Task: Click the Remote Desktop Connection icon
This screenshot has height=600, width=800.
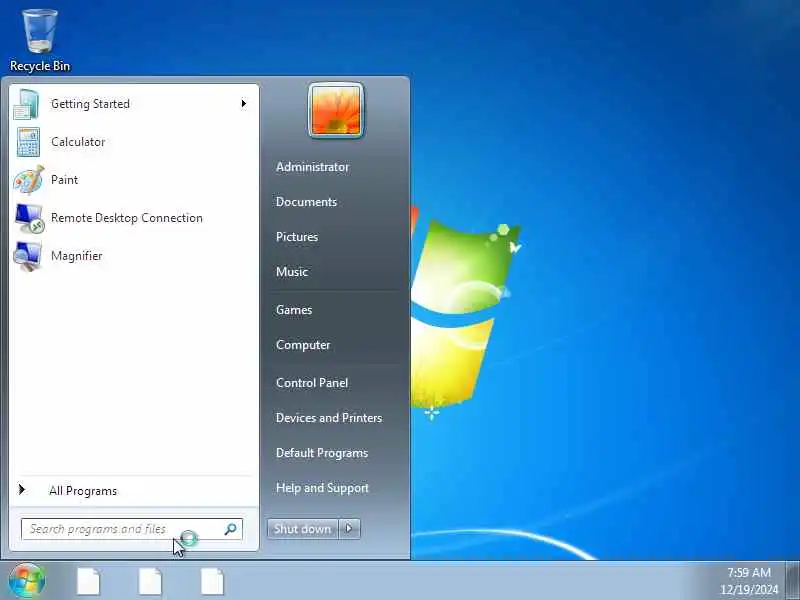Action: 29,218
